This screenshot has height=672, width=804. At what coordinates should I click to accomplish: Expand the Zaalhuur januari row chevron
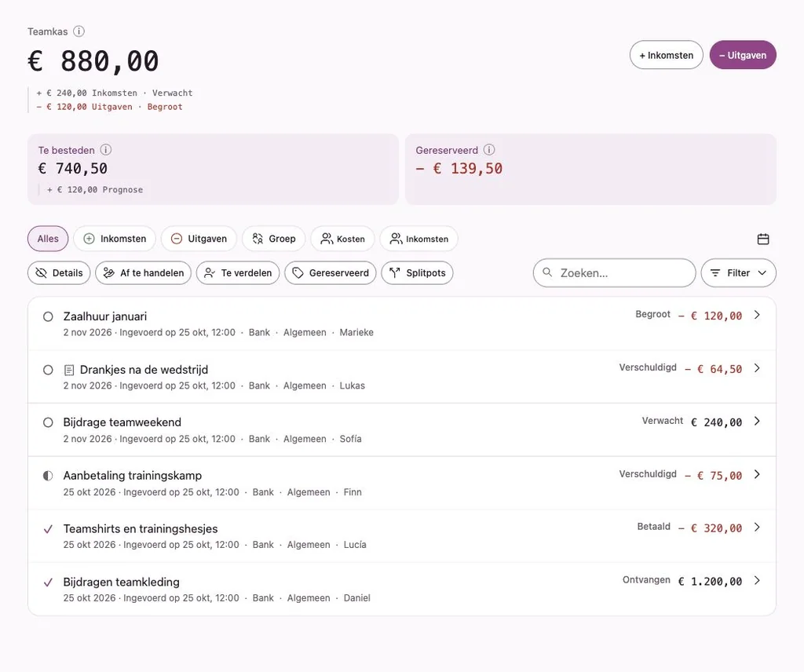point(758,316)
